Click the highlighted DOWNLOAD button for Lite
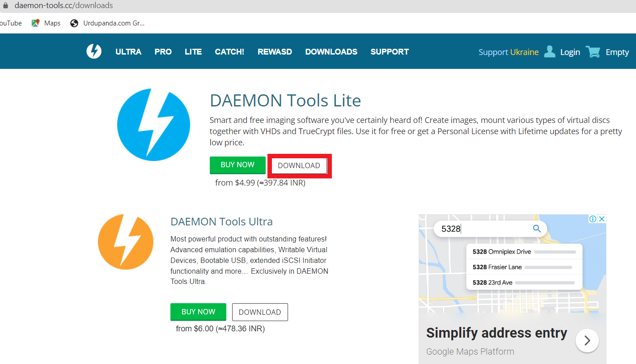This screenshot has height=364, width=636. pyautogui.click(x=299, y=165)
